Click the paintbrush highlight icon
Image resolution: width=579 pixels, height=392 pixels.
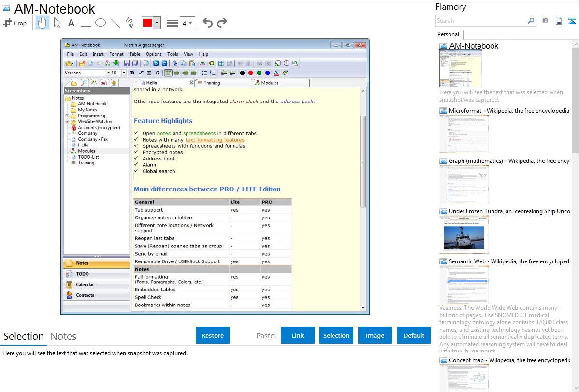(x=285, y=73)
